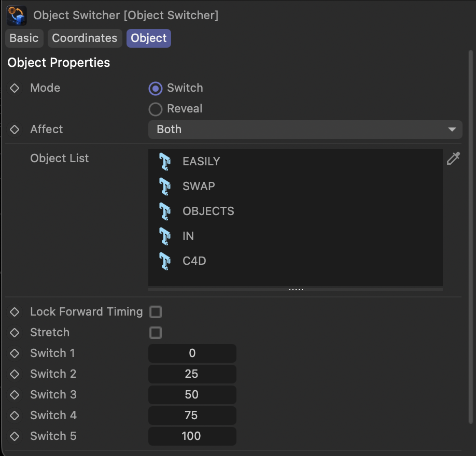Click the Mode parameter label
Screen dimensions: 476x456
(x=45, y=88)
